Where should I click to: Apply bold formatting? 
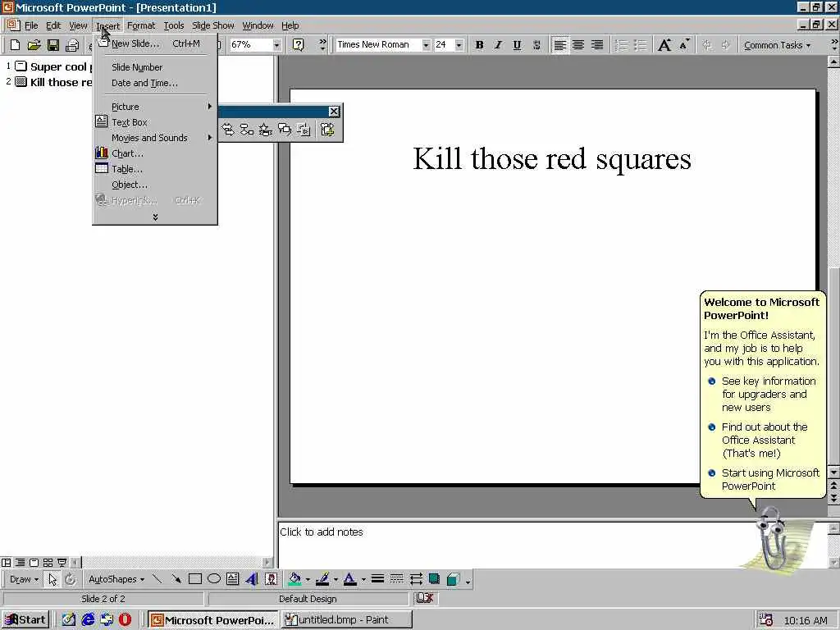[479, 45]
